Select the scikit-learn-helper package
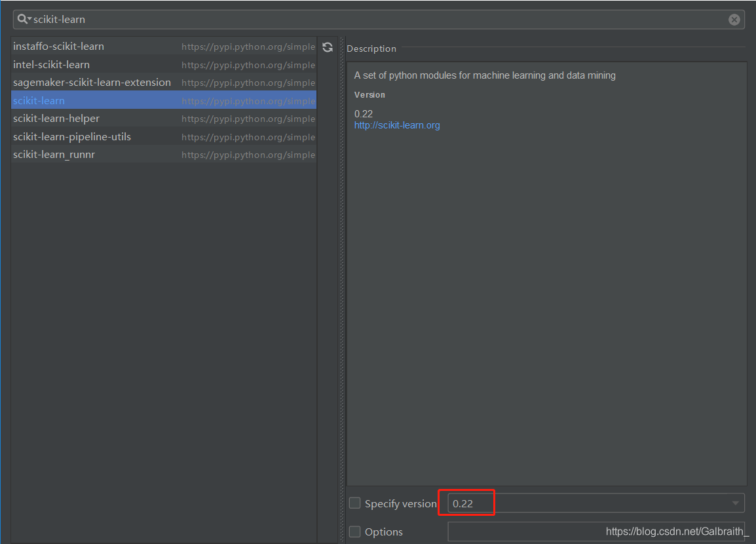The image size is (756, 544). point(163,119)
